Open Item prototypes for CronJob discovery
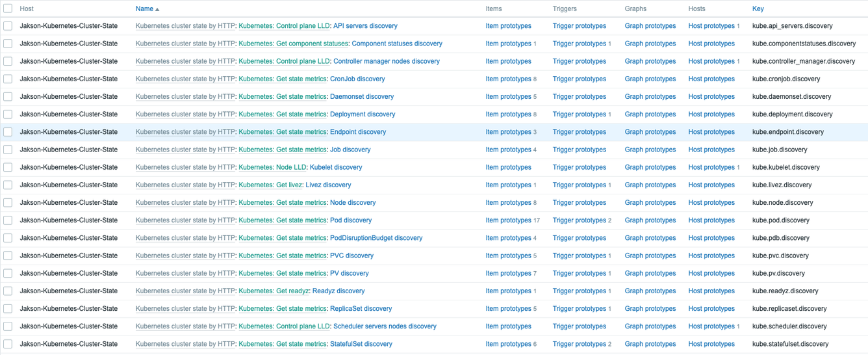Image resolution: width=868 pixels, height=355 pixels. coord(508,79)
